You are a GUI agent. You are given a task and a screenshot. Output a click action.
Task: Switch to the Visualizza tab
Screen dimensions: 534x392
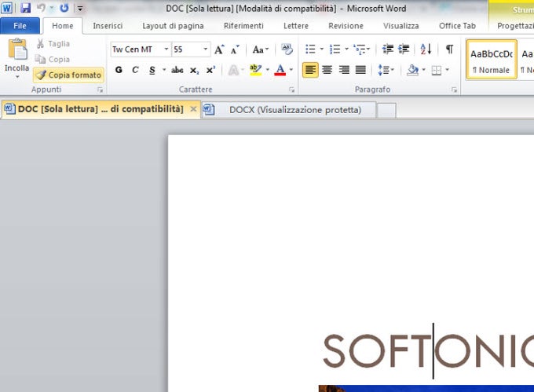point(400,26)
